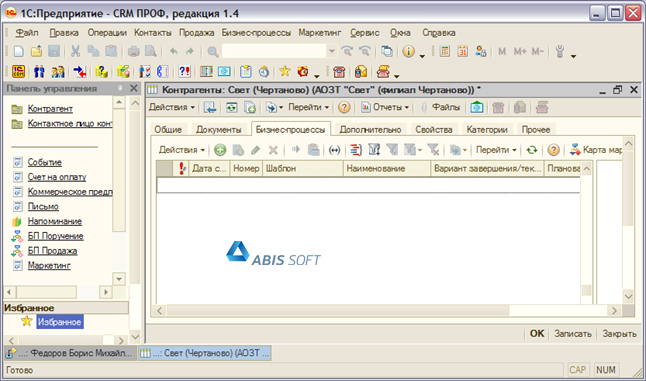The image size is (646, 381).
Task: Switch to the Категории tab
Action: pyautogui.click(x=487, y=129)
